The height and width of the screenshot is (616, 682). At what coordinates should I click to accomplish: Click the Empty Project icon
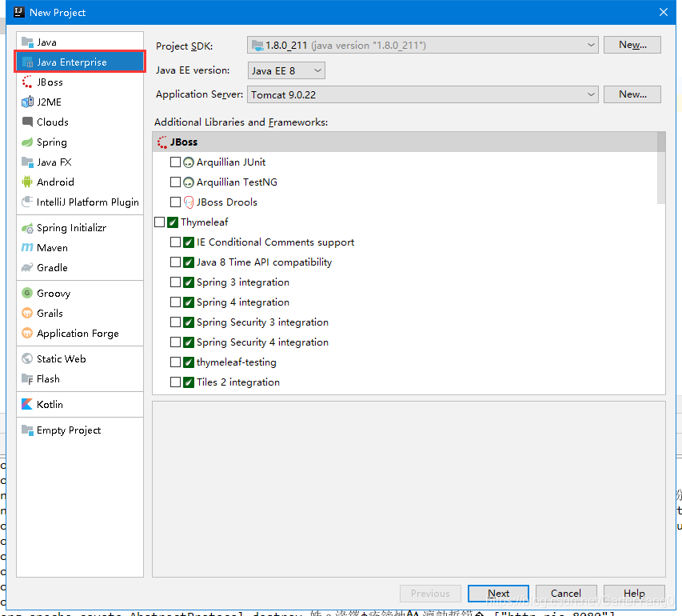pos(27,430)
